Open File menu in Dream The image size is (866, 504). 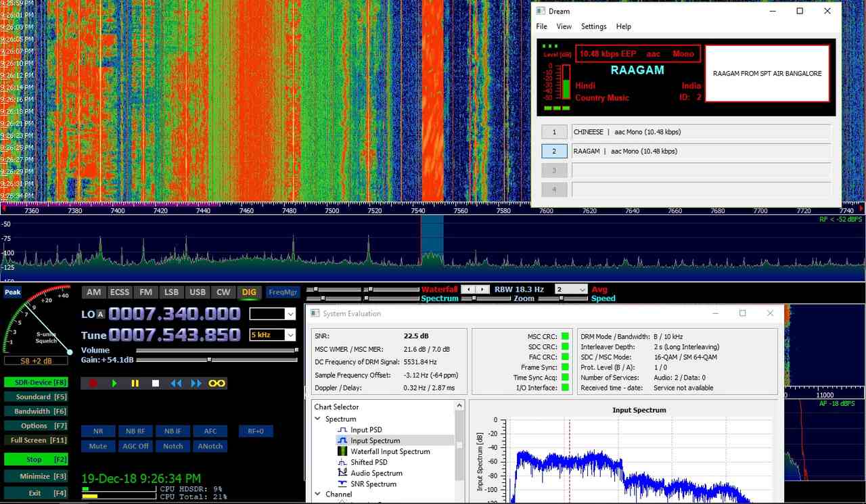[542, 26]
